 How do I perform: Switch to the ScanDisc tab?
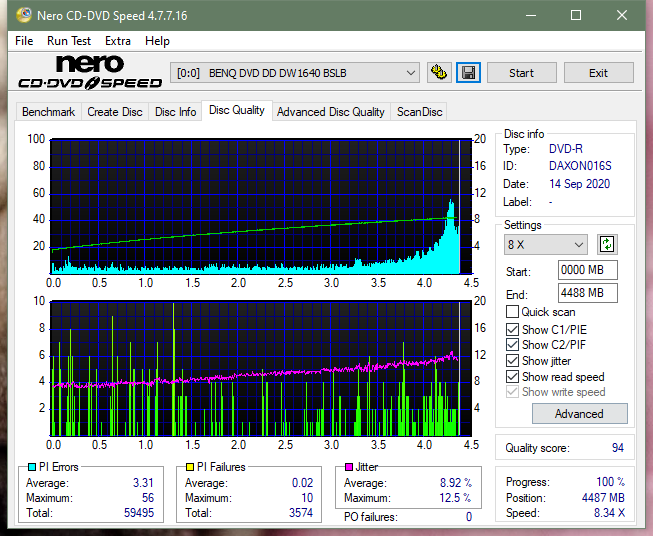(x=419, y=112)
